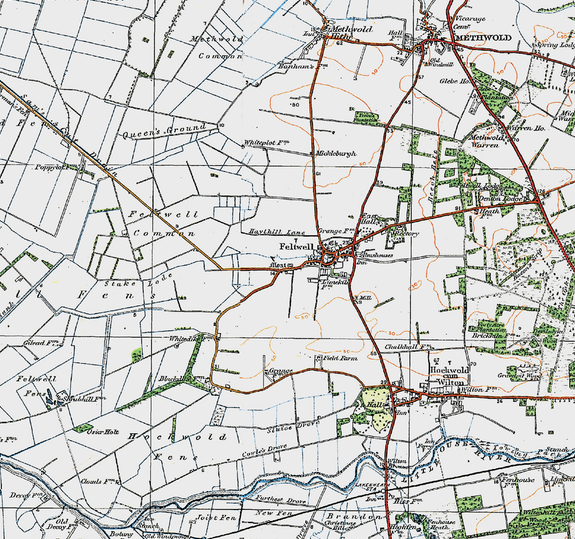Click the Methwold Warren label
This screenshot has height=539, width=575.
click(x=487, y=141)
